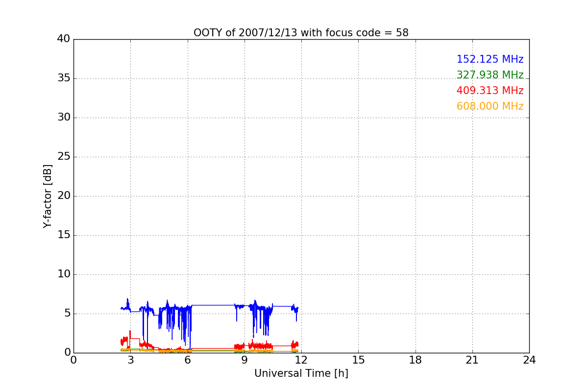Screen dimensions: 588x392
Task: Click y-axis tick label 10
Action: 64,274
